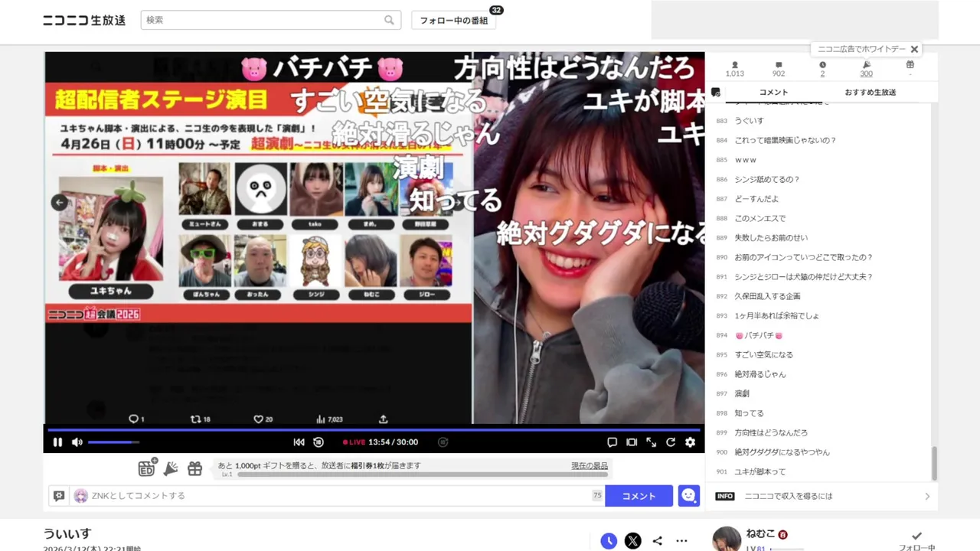Image resolution: width=980 pixels, height=551 pixels.
Task: Skip forward 10 seconds in the player
Action: pyautogui.click(x=443, y=442)
